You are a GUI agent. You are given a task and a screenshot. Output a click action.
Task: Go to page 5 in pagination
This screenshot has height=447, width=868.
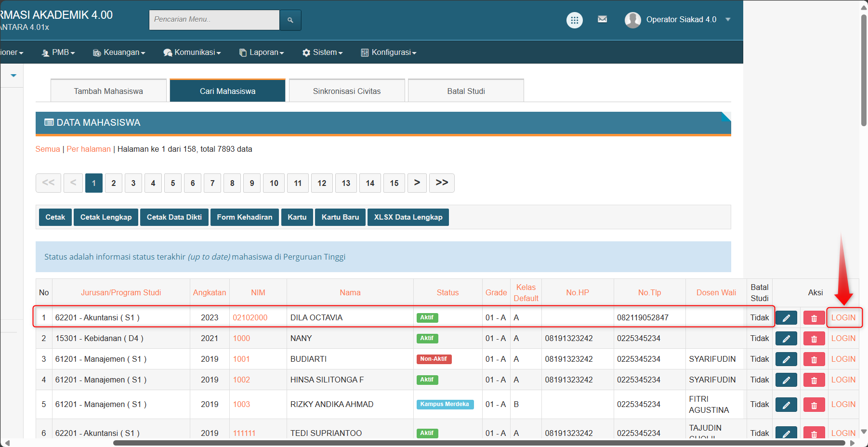[x=173, y=183]
